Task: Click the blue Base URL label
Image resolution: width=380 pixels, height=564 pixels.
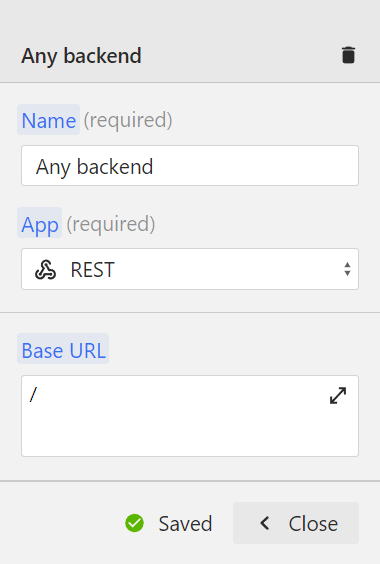Action: (63, 349)
